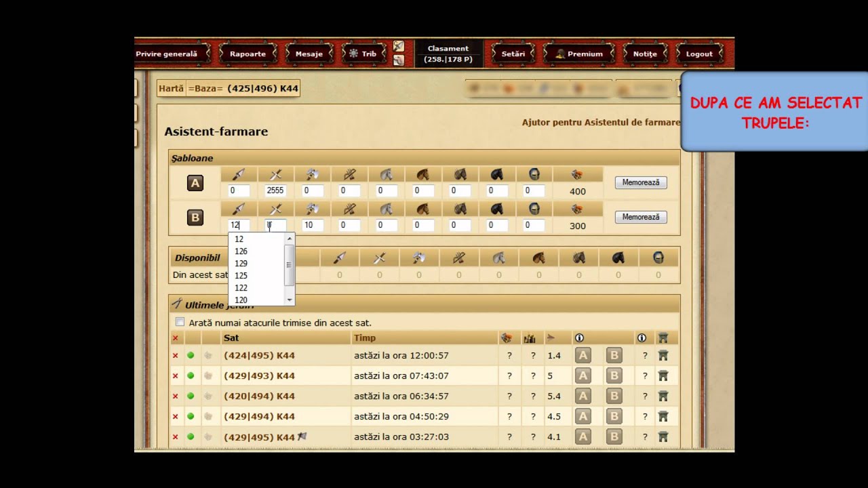Select 129 from autocomplete list
Image resolution: width=868 pixels, height=488 pixels.
coord(256,264)
